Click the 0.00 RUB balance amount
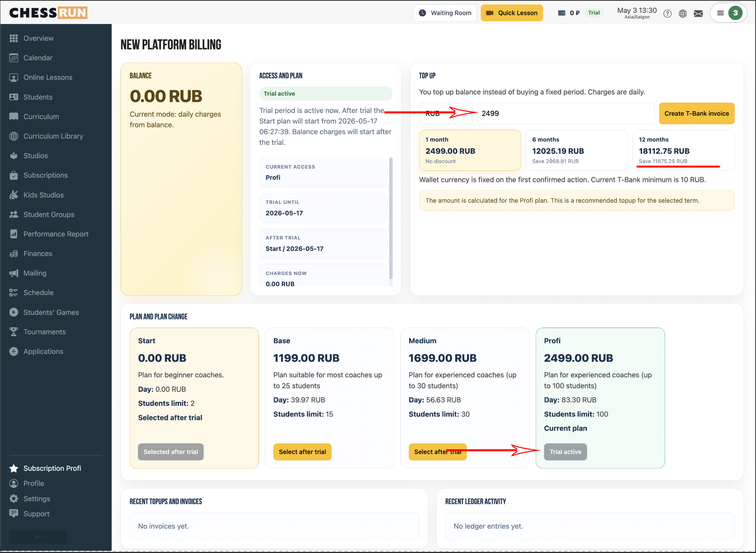Image resolution: width=756 pixels, height=553 pixels. pyautogui.click(x=166, y=96)
